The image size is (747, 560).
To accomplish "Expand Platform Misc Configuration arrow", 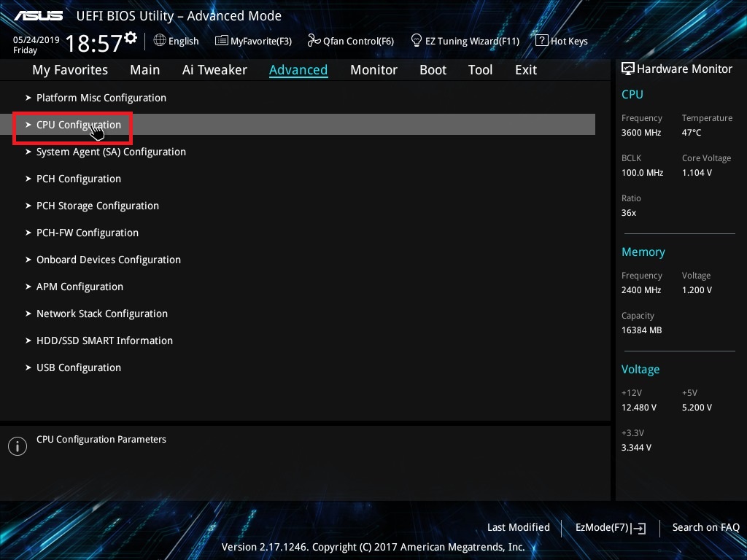I will pyautogui.click(x=28, y=98).
